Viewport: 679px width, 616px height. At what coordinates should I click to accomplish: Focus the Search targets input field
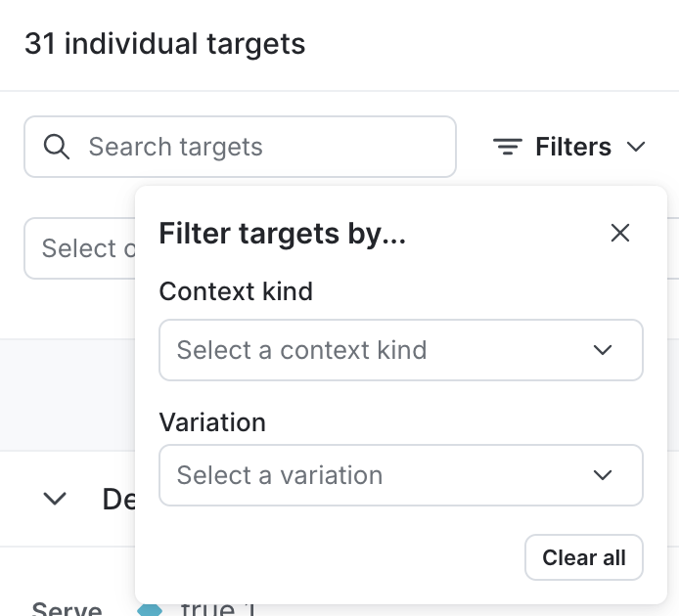pos(264,147)
